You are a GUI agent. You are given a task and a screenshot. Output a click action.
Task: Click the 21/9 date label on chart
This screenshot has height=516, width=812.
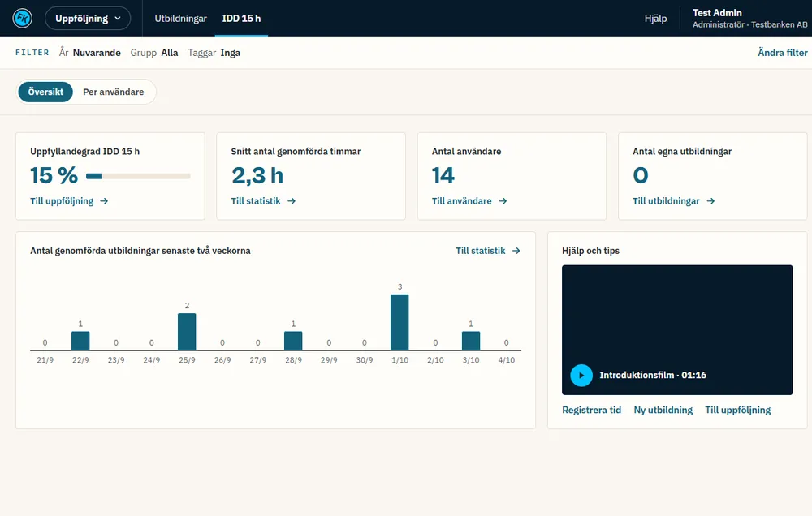45,360
